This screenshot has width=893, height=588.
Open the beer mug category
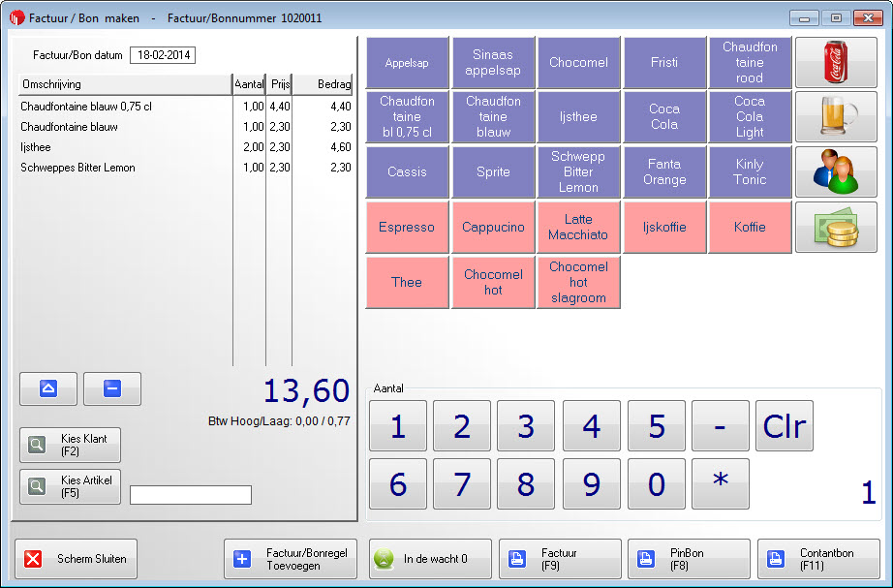(836, 117)
